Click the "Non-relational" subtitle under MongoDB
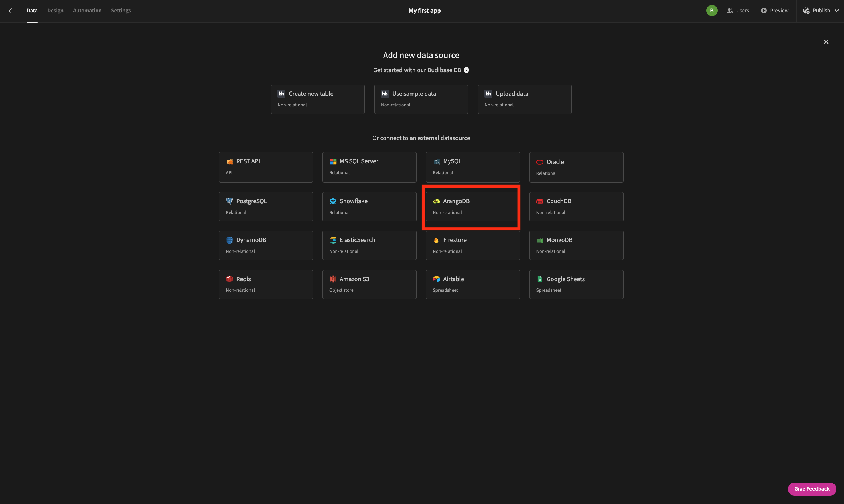 pos(551,251)
